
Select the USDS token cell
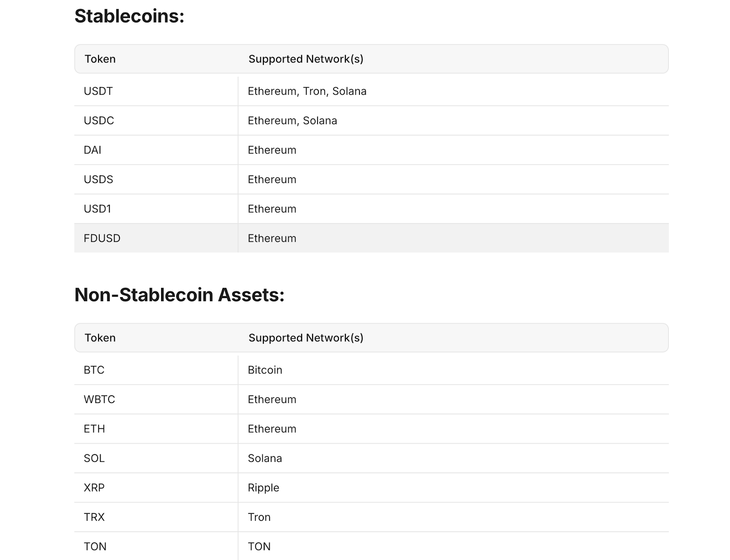(156, 179)
